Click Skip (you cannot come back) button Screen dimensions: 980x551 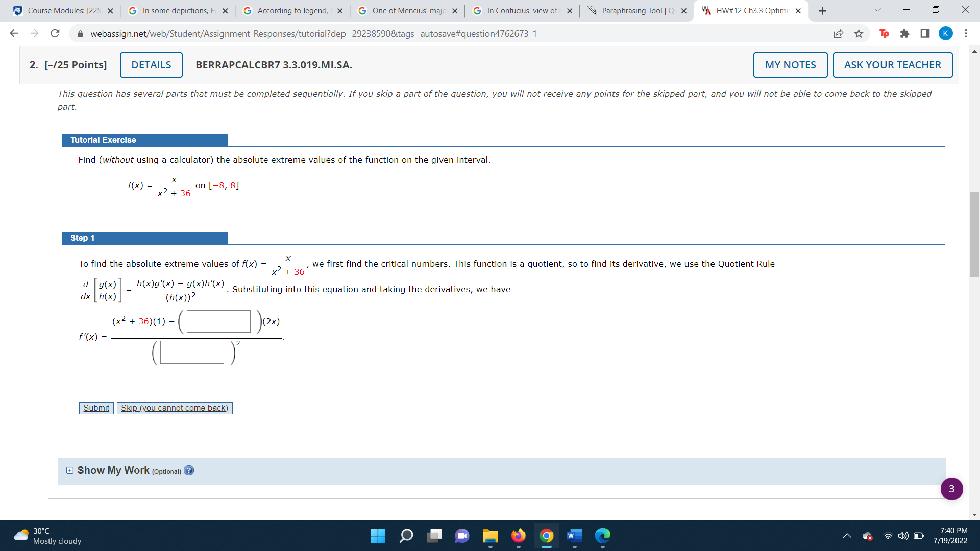(175, 408)
